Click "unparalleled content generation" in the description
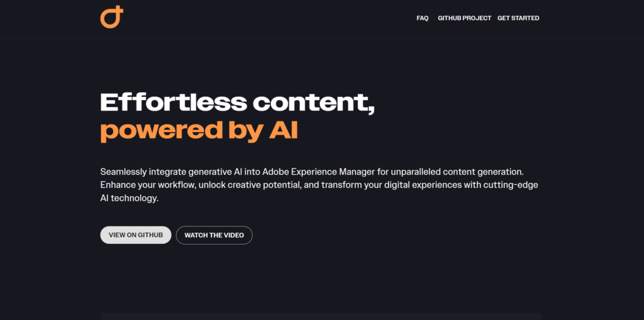This screenshot has height=320, width=644. coord(466,172)
